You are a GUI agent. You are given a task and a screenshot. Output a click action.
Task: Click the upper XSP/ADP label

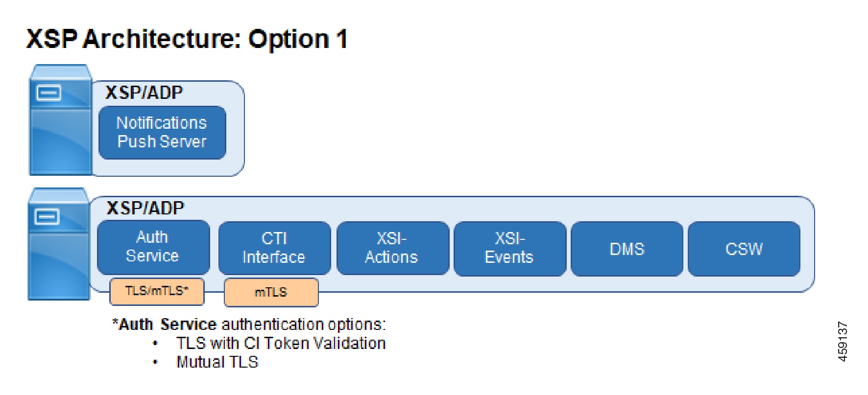[144, 93]
